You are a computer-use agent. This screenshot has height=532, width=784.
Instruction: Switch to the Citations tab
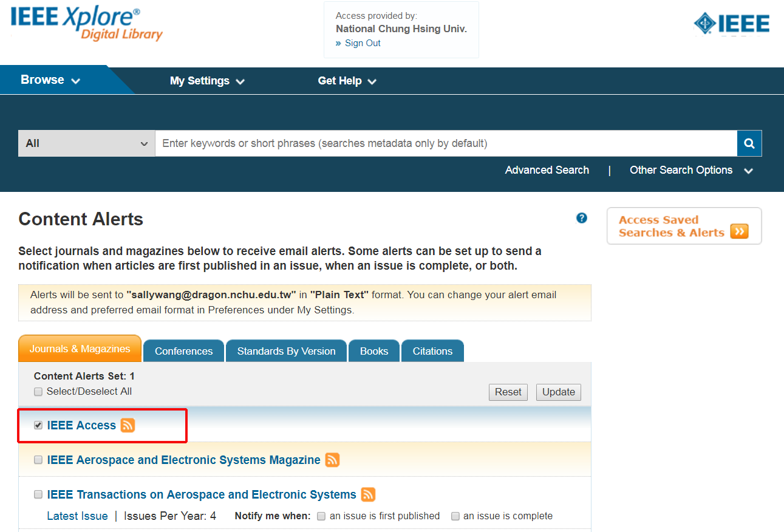[432, 351]
